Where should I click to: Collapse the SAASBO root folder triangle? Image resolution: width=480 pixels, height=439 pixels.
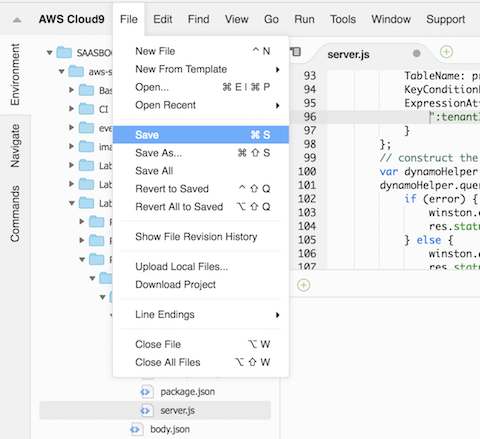tap(50, 53)
